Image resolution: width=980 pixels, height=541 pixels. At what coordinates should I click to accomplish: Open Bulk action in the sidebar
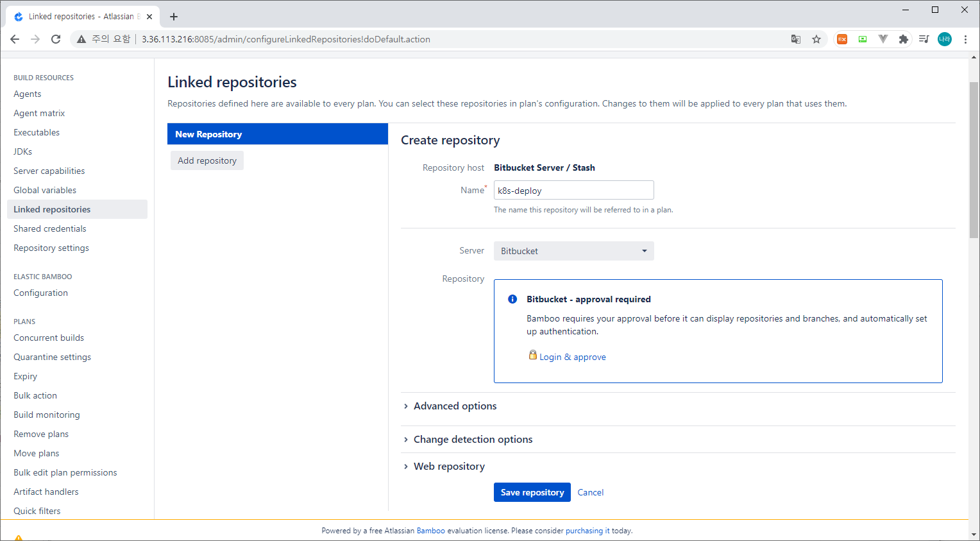pos(35,395)
